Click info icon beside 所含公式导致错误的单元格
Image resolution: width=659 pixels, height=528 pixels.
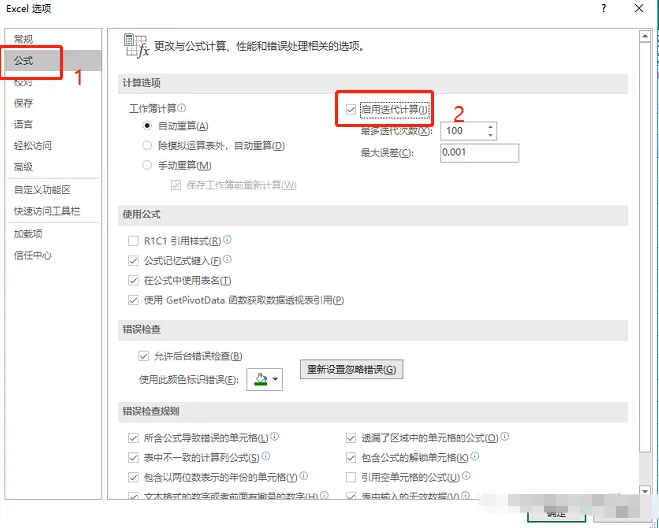coord(274,436)
